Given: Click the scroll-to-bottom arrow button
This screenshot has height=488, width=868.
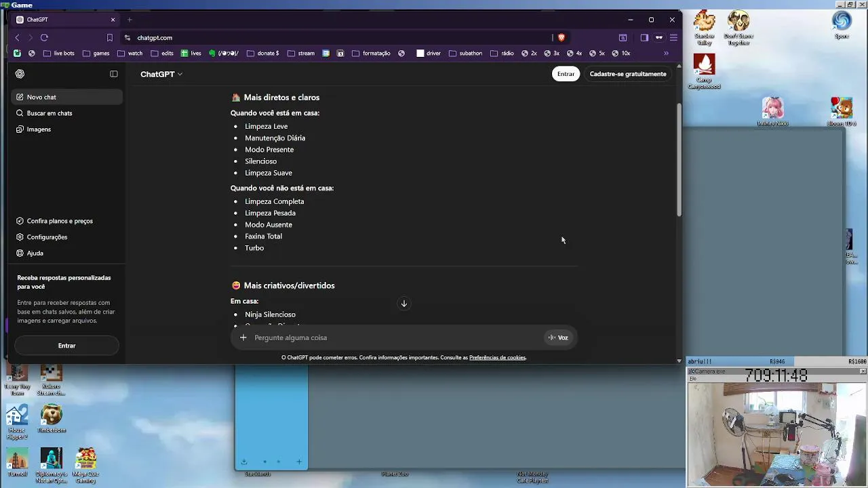Looking at the screenshot, I should [x=403, y=304].
